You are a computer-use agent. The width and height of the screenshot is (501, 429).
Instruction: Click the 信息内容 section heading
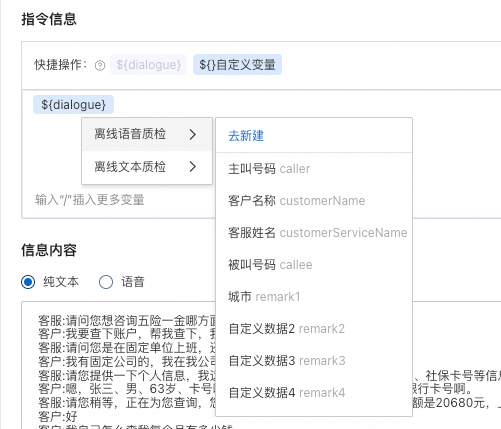(49, 250)
